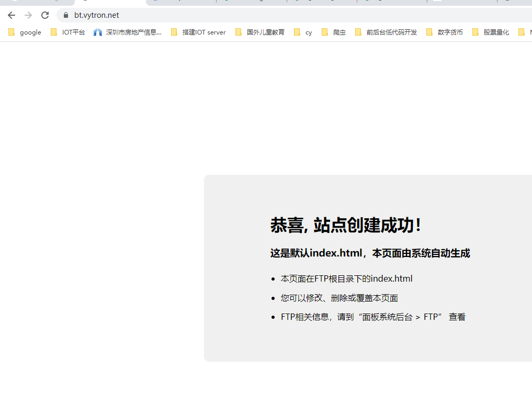The image size is (532, 413).
Task: Open the 爬虫 bookmark folder
Action: (x=334, y=32)
